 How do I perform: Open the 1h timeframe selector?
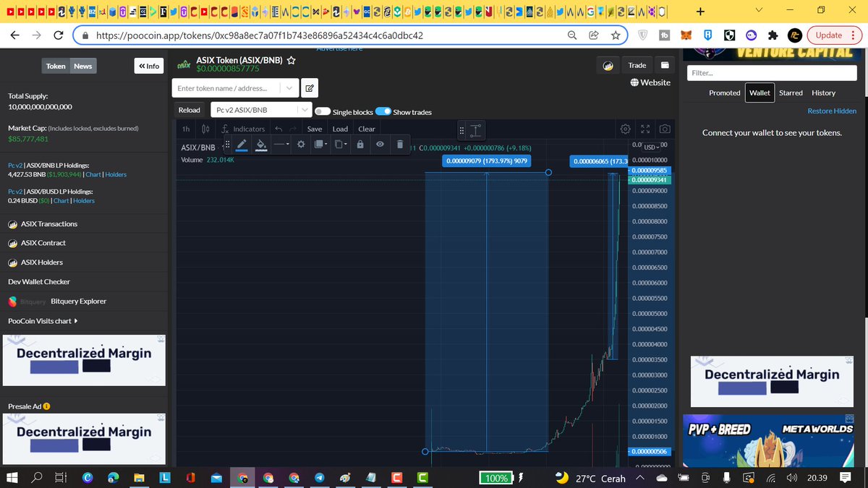point(186,129)
